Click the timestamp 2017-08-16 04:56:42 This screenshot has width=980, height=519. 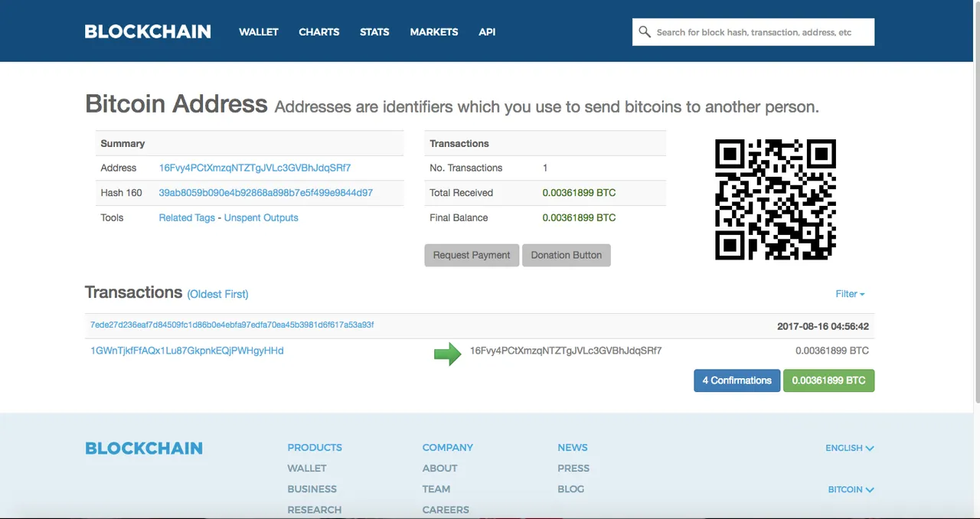click(823, 327)
